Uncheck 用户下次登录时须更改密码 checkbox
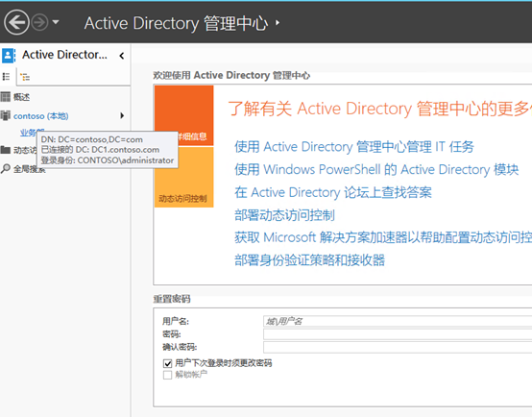 point(168,364)
